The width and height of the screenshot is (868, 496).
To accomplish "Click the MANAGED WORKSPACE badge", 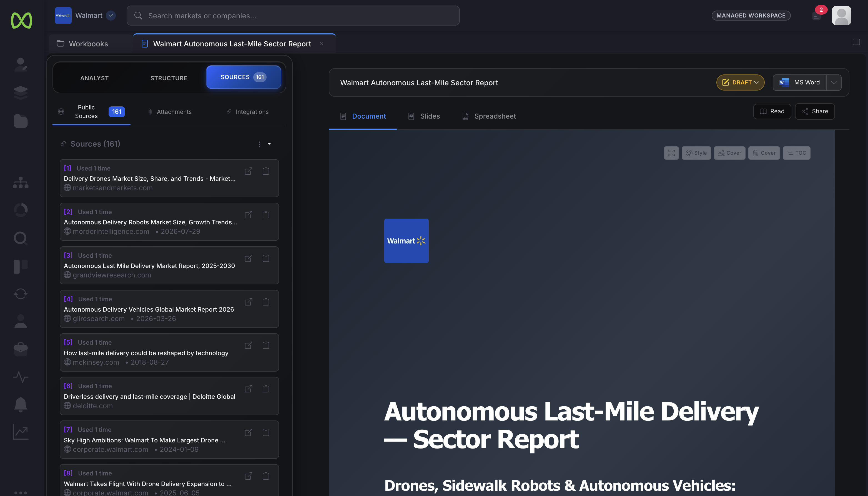I will pos(751,15).
